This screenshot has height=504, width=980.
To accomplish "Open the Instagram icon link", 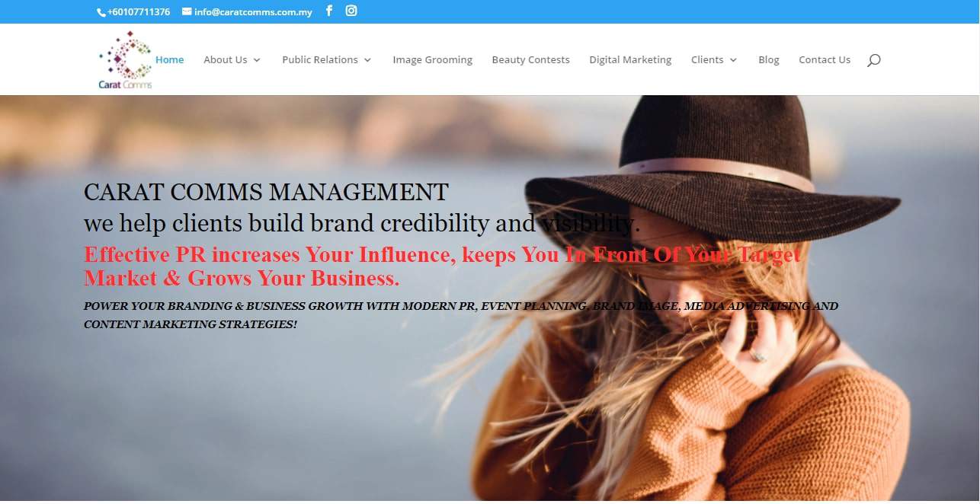I will (351, 11).
